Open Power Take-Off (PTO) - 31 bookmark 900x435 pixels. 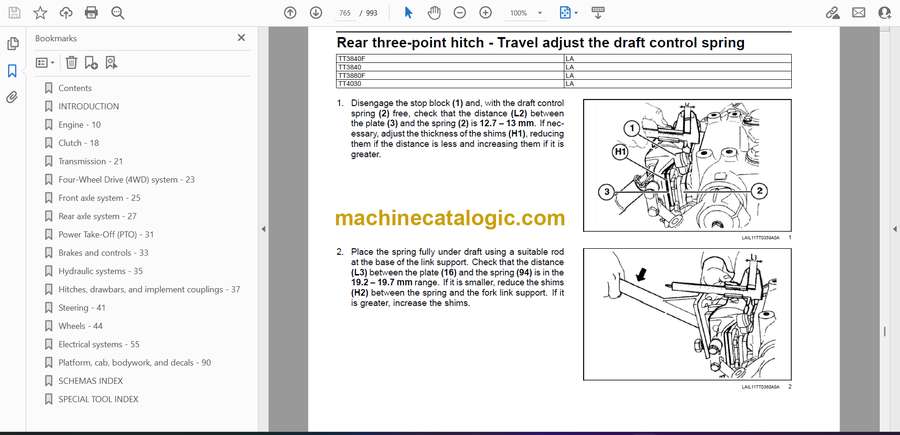(x=106, y=235)
